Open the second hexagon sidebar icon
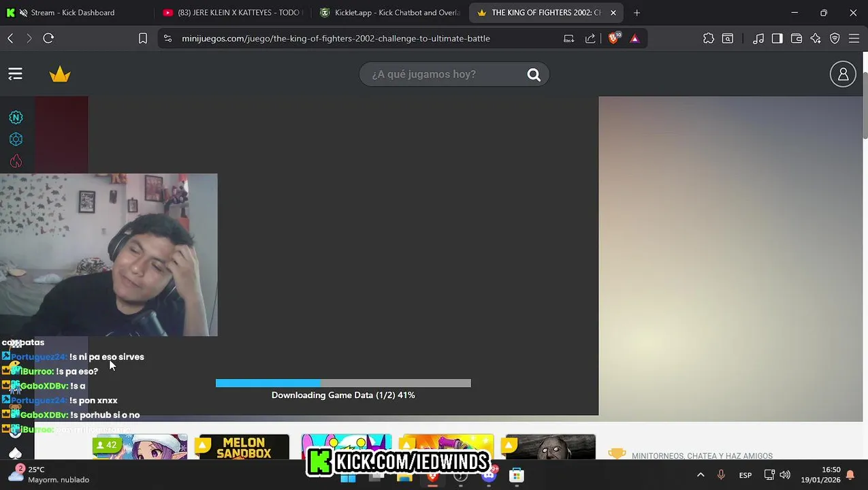The height and width of the screenshot is (490, 868). (16, 140)
